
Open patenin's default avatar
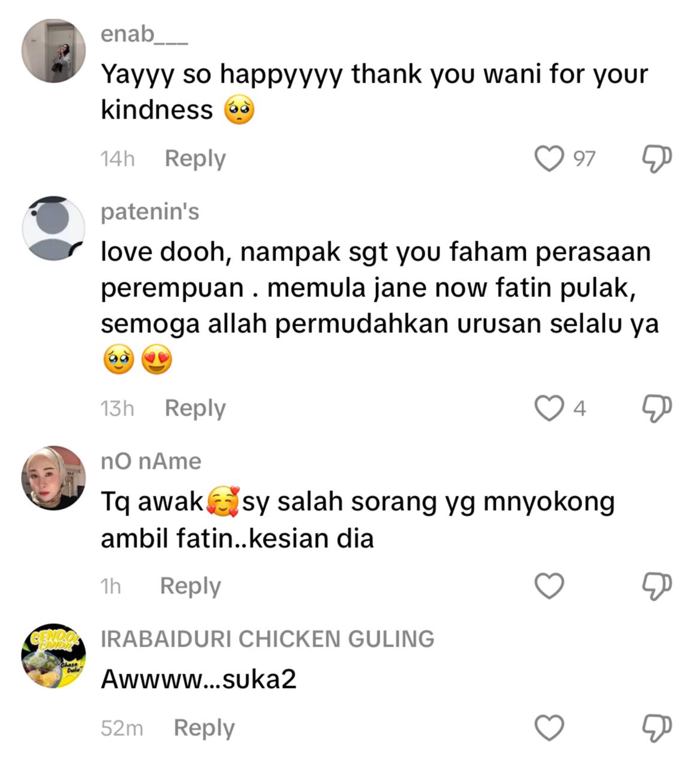(x=53, y=228)
